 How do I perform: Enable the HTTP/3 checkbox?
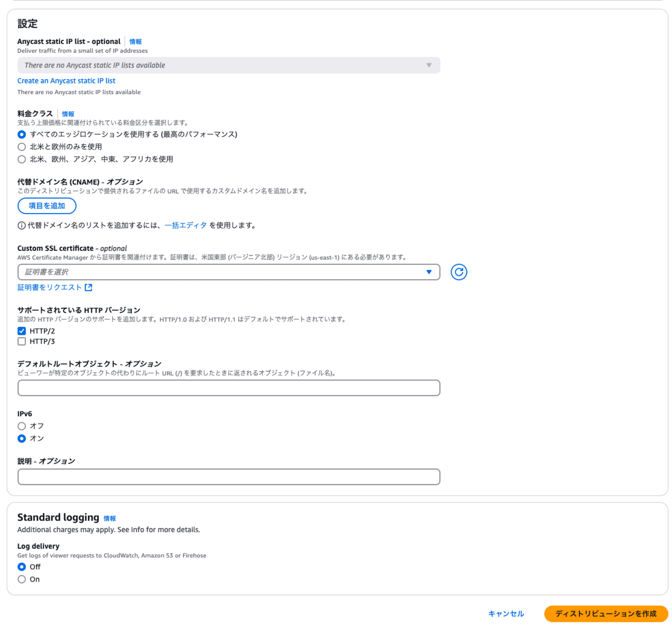22,342
